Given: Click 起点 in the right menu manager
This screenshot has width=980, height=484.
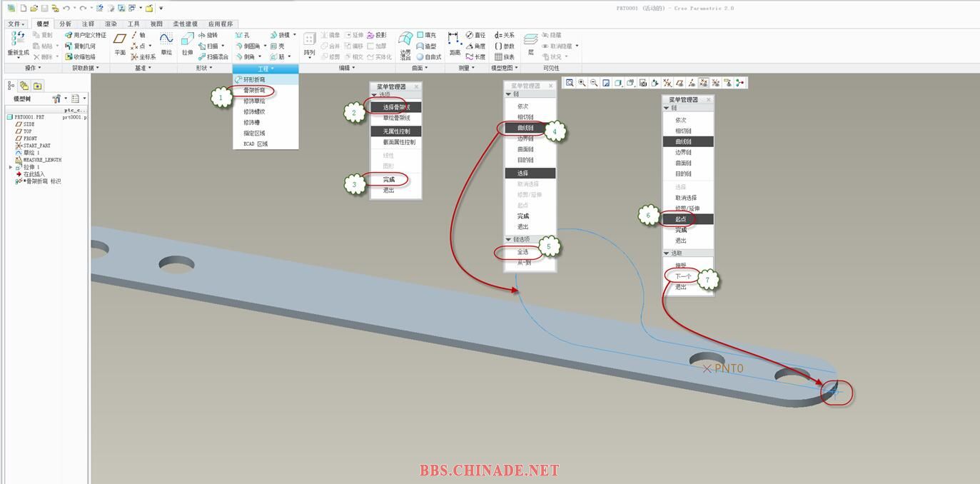Looking at the screenshot, I should tap(681, 219).
